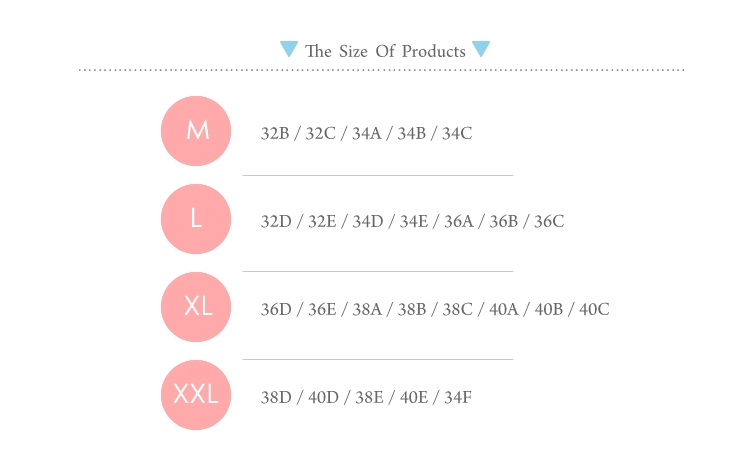This screenshot has height=465, width=750.
Task: Click 40E in the XXL row
Action: [414, 398]
